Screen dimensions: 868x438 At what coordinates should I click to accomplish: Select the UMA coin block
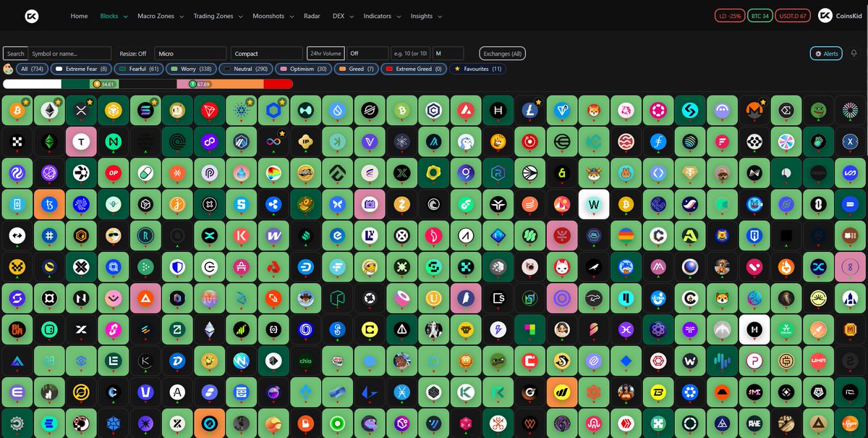818,361
